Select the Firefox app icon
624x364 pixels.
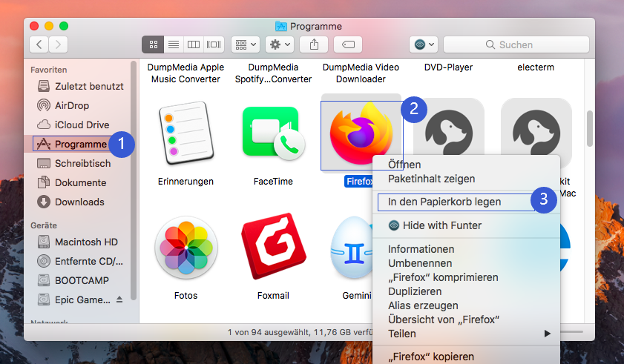361,133
